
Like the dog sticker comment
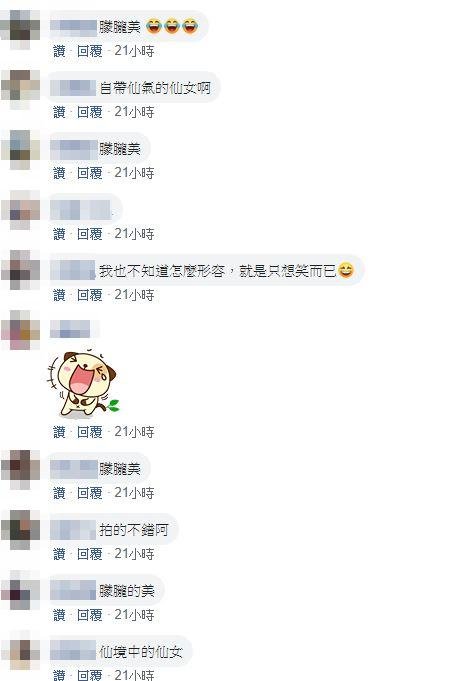59,432
